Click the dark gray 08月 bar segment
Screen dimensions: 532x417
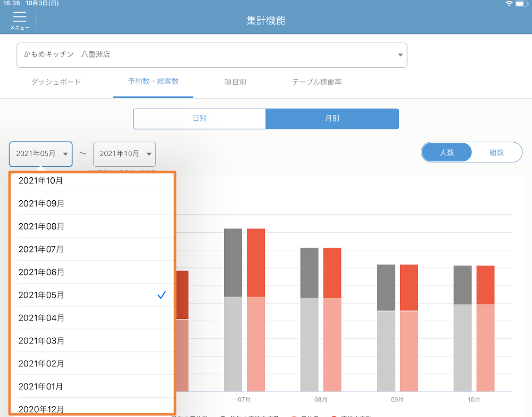tap(309, 273)
